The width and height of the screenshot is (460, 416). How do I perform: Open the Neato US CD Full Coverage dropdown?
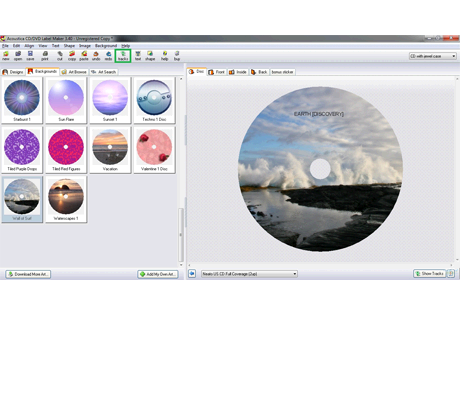click(249, 274)
